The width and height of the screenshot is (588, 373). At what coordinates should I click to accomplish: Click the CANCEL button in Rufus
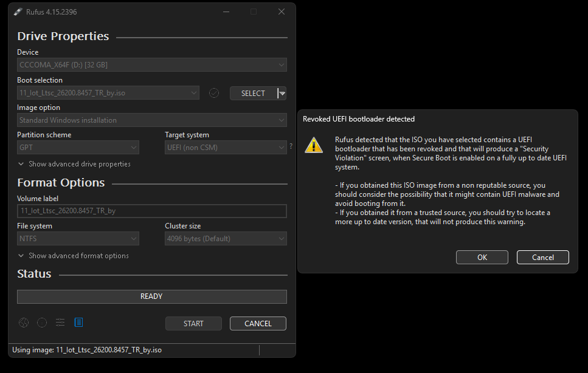tap(258, 324)
